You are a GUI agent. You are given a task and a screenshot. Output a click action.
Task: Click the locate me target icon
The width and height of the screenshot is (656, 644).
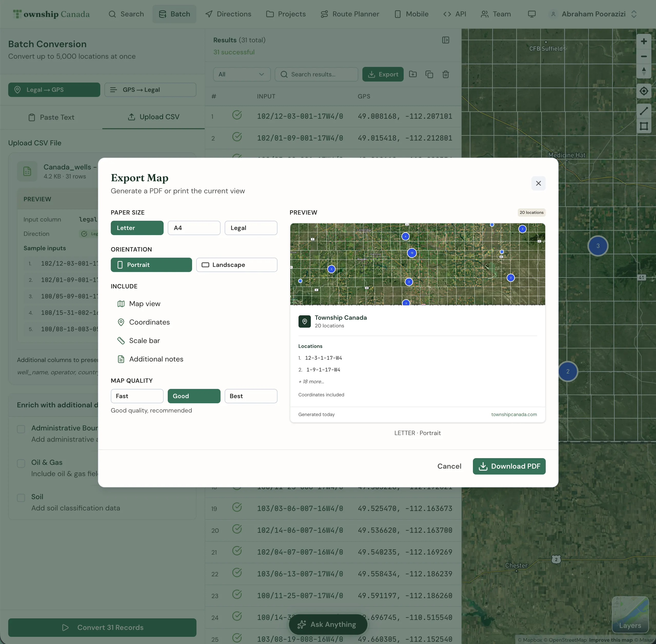(643, 91)
